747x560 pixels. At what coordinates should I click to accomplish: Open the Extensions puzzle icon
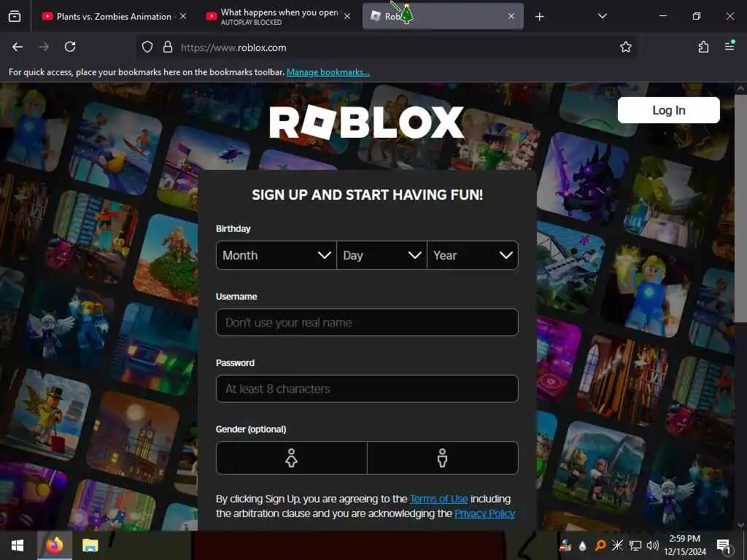click(x=703, y=47)
